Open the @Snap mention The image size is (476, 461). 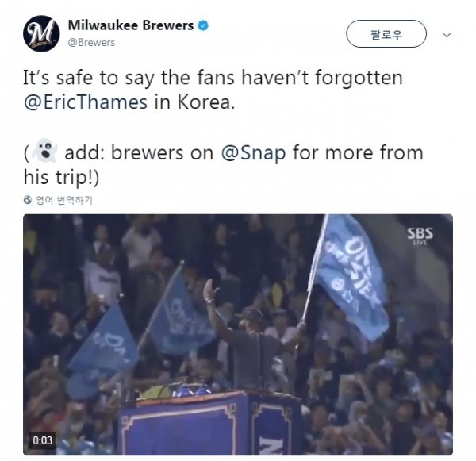(x=254, y=153)
